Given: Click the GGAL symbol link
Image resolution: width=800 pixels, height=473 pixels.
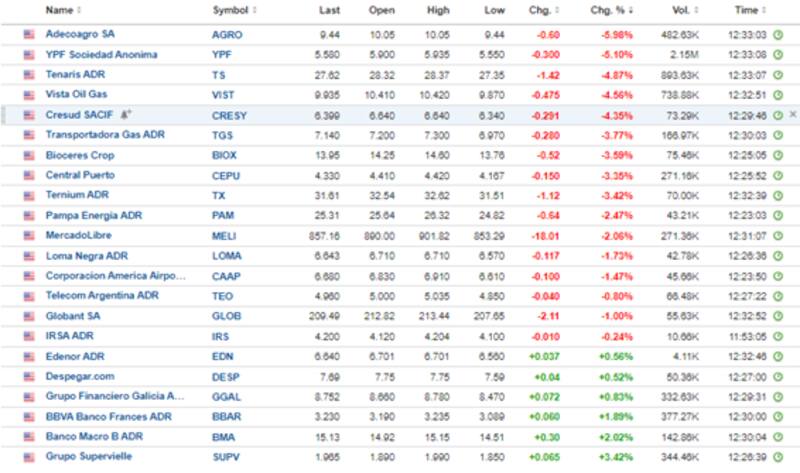Looking at the screenshot, I should (x=225, y=396).
